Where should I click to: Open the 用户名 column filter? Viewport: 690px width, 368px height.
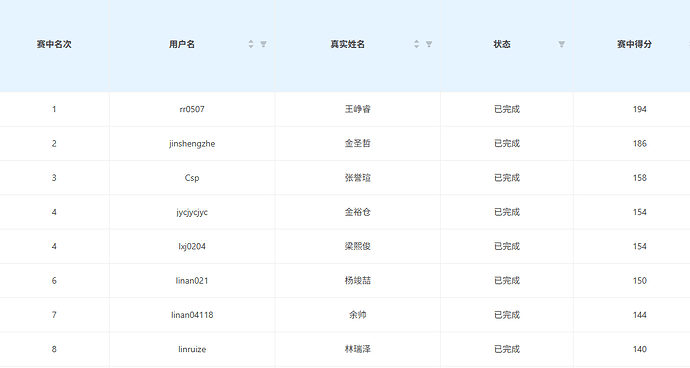tap(263, 44)
